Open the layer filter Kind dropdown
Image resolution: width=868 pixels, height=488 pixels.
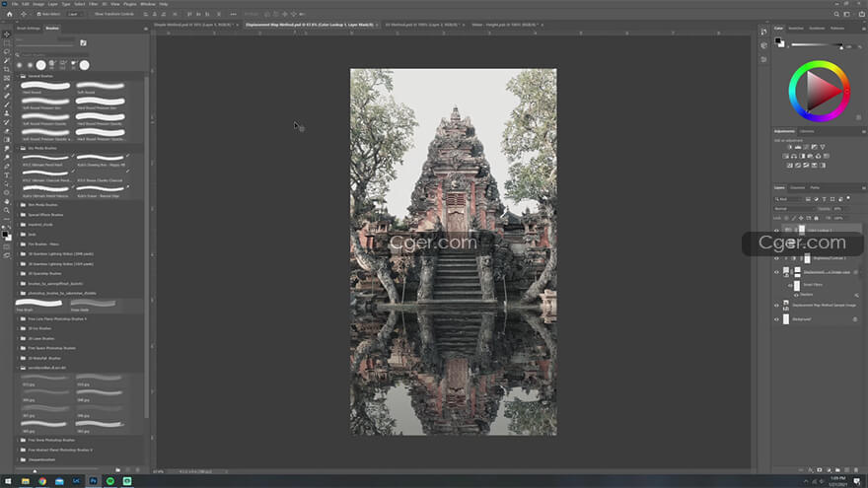coord(788,199)
